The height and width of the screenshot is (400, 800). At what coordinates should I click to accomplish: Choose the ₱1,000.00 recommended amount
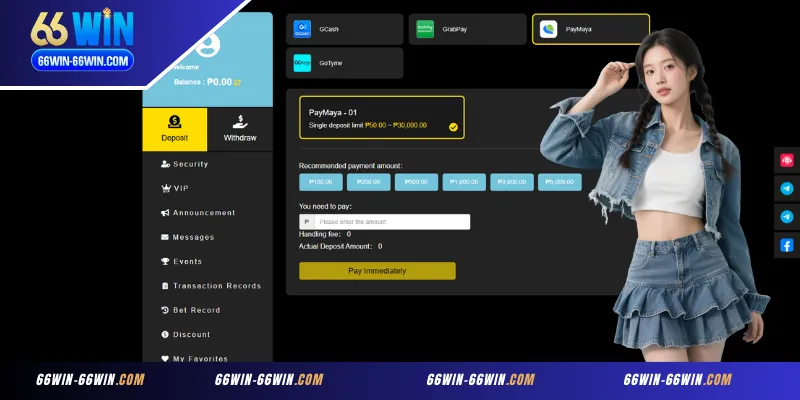(464, 182)
